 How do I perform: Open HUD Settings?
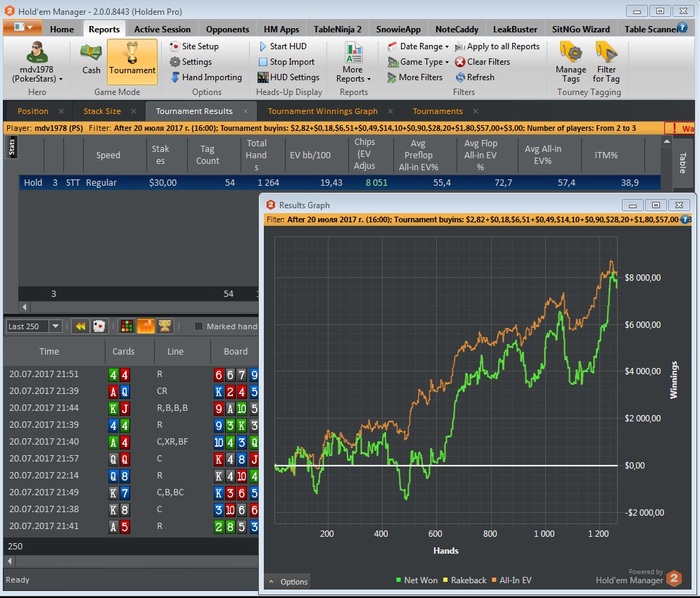click(x=288, y=77)
